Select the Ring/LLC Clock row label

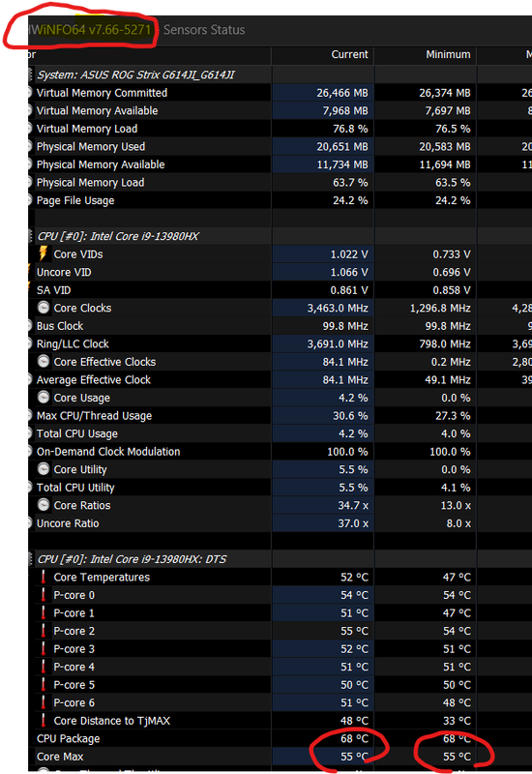(x=73, y=344)
